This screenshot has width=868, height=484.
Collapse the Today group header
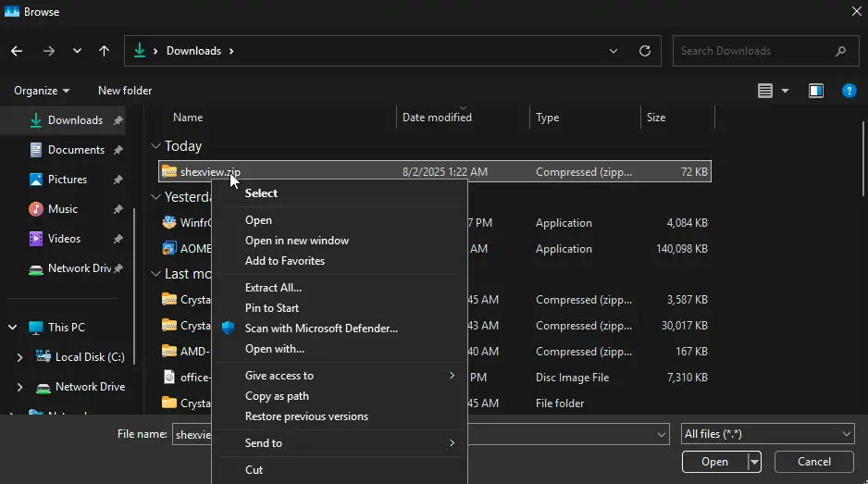[155, 146]
